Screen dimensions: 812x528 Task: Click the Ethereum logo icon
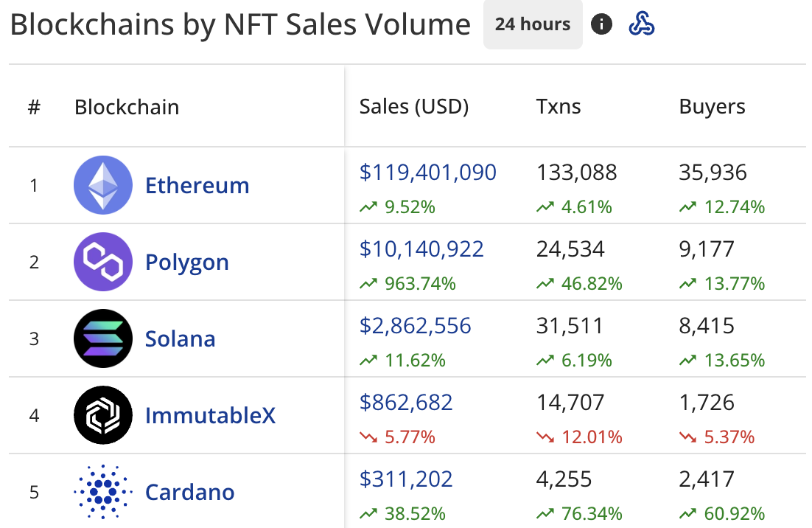point(103,185)
